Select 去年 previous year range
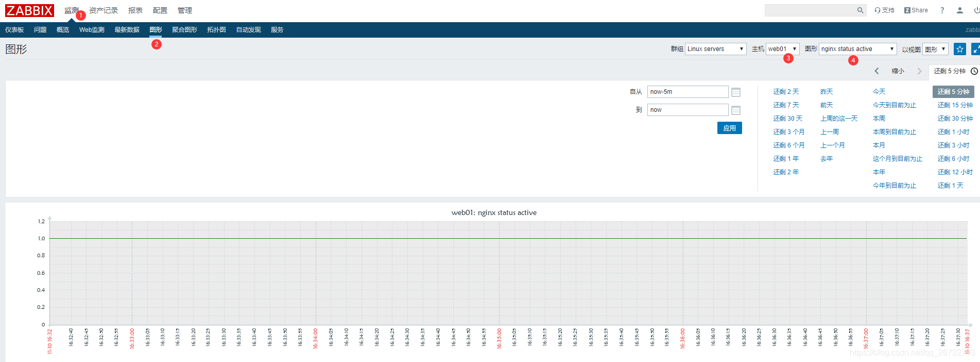This screenshot has height=362, width=980. pos(827,159)
